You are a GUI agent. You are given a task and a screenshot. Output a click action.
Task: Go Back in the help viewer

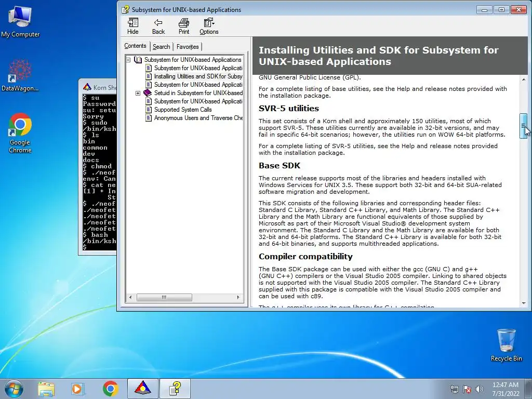(158, 26)
